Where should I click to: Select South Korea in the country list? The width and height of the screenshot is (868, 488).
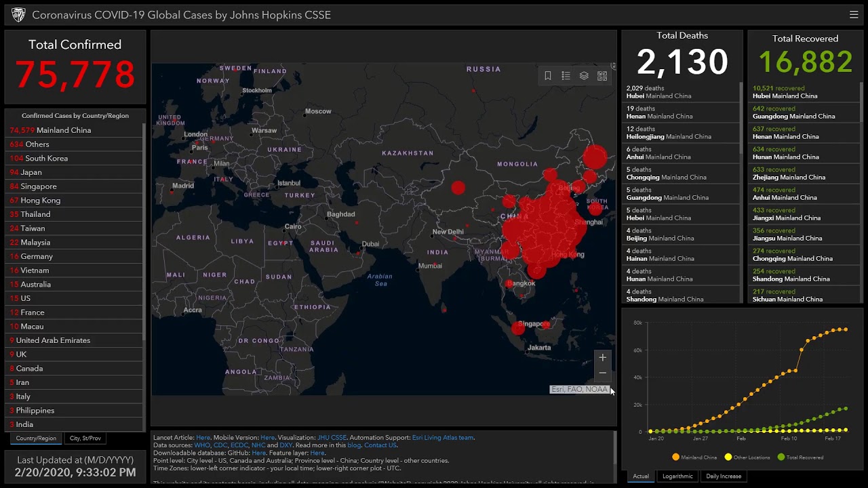coord(75,159)
